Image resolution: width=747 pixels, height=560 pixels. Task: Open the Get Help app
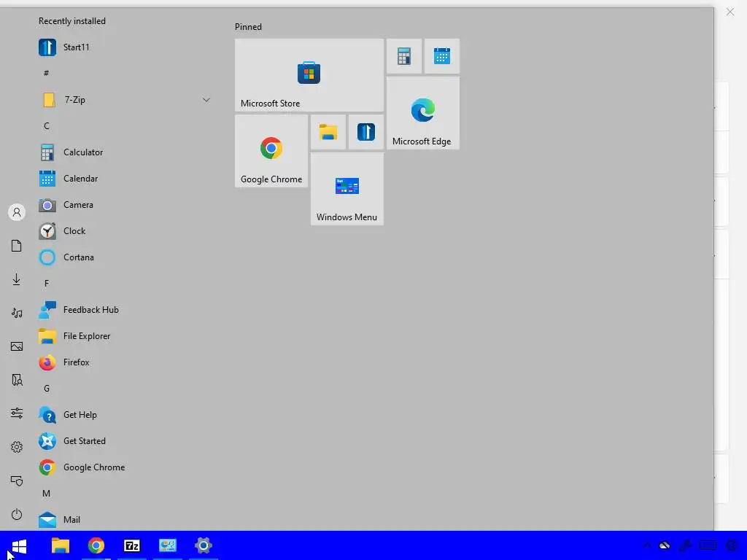(x=124, y=415)
